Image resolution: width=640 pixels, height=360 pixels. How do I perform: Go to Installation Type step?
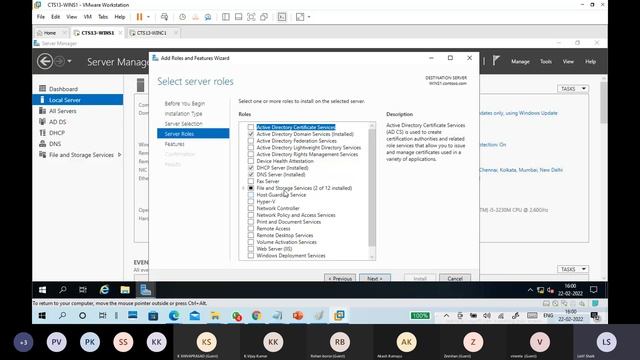tap(183, 113)
